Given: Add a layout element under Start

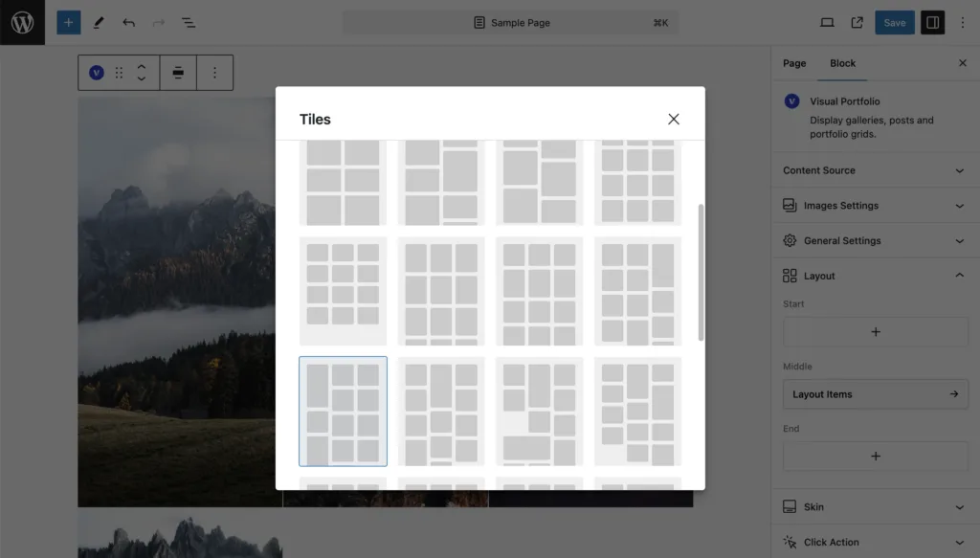Looking at the screenshot, I should [x=876, y=332].
